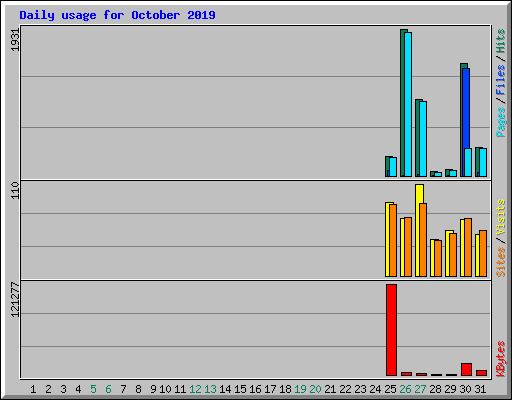Image resolution: width=512 pixels, height=400 pixels.
Task: Click the 1931 hits axis value
Action: pos(15,40)
